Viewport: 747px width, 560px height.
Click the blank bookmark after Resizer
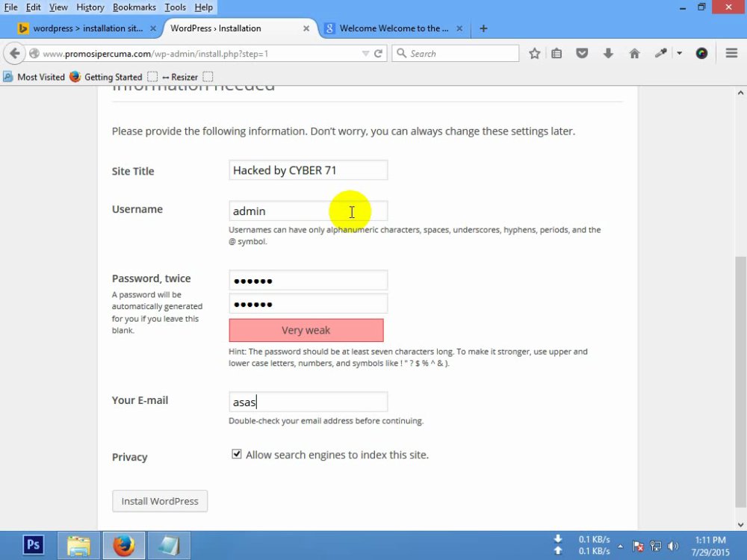[x=208, y=77]
